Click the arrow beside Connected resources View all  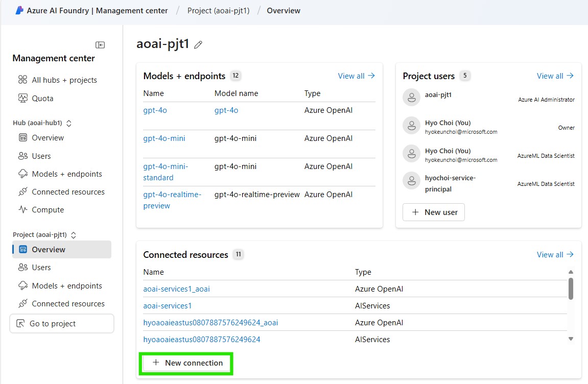coord(570,254)
